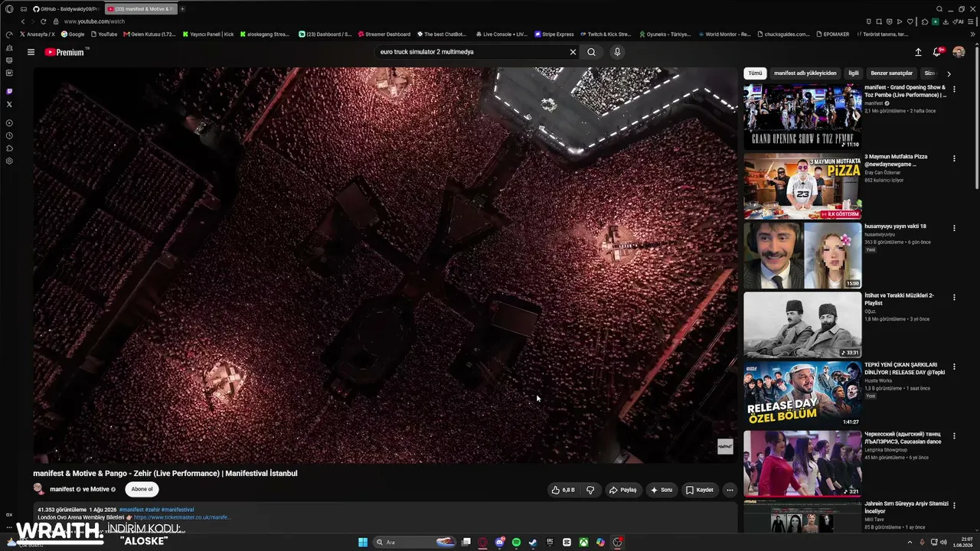This screenshot has width=980, height=551.
Task: Open Steam from the taskbar
Action: point(533,542)
